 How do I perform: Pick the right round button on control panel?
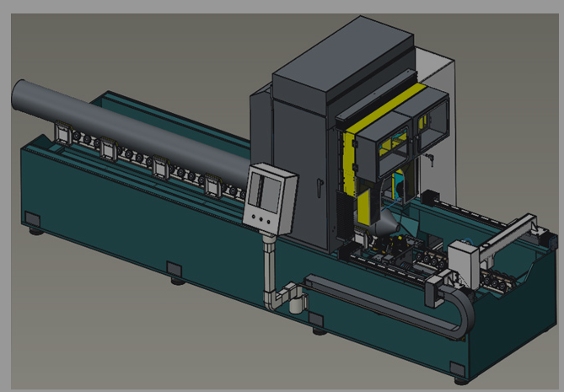click(x=268, y=222)
